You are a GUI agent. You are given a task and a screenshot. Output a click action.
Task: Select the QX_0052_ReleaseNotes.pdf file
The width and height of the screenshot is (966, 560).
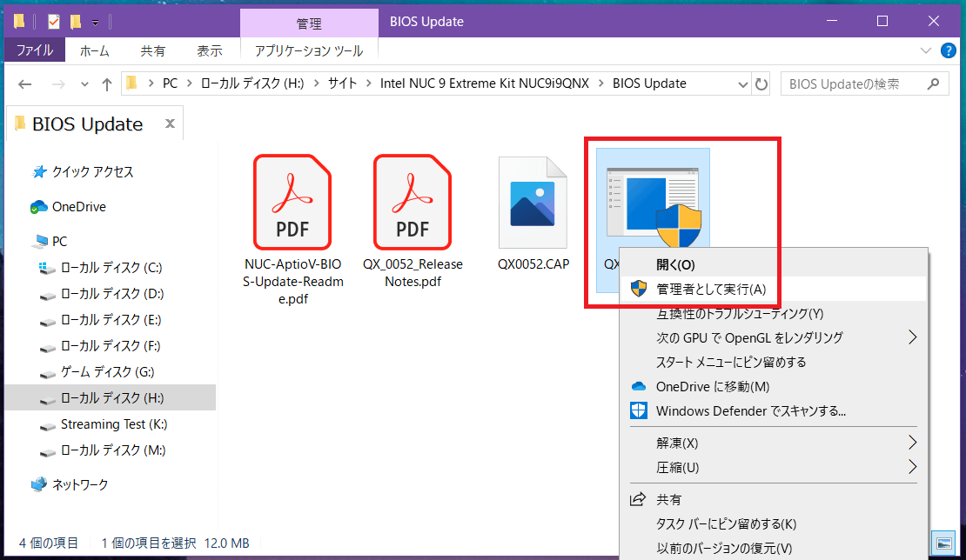tap(413, 222)
